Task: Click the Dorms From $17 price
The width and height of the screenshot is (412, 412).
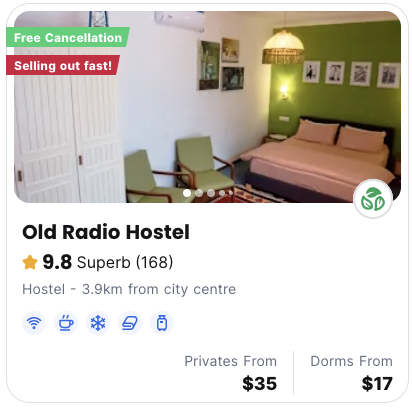Action: 351,373
